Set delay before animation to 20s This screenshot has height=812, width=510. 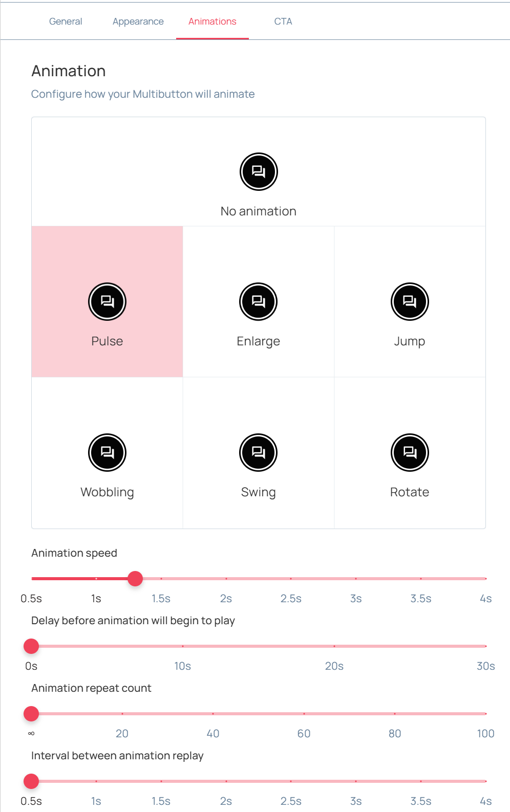[x=334, y=646]
